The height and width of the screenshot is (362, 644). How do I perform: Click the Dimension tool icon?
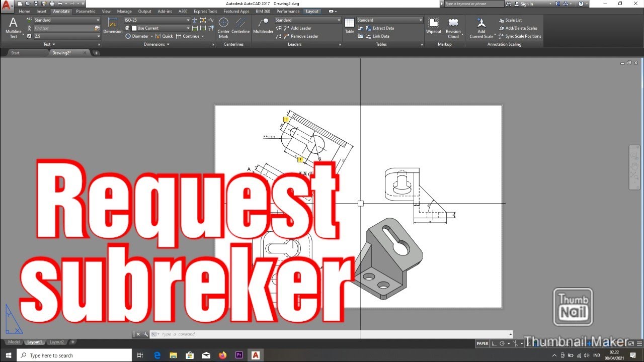pyautogui.click(x=113, y=25)
